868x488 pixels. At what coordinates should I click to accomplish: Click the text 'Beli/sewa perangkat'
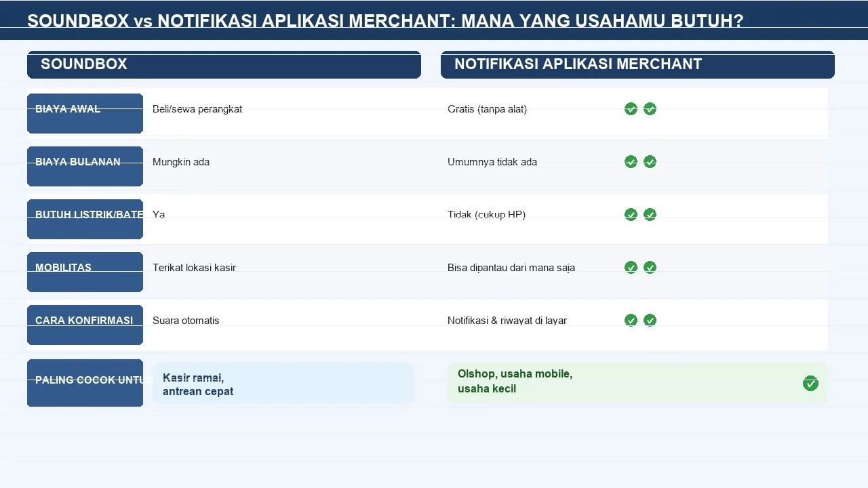point(197,108)
